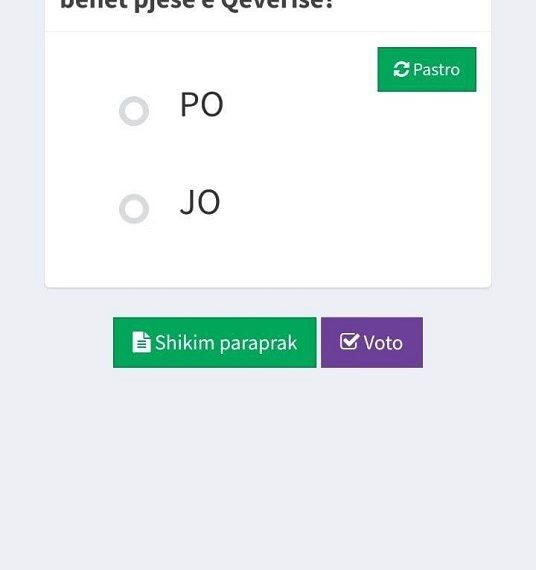
Task: Choose the JO answer label text
Action: pos(200,202)
